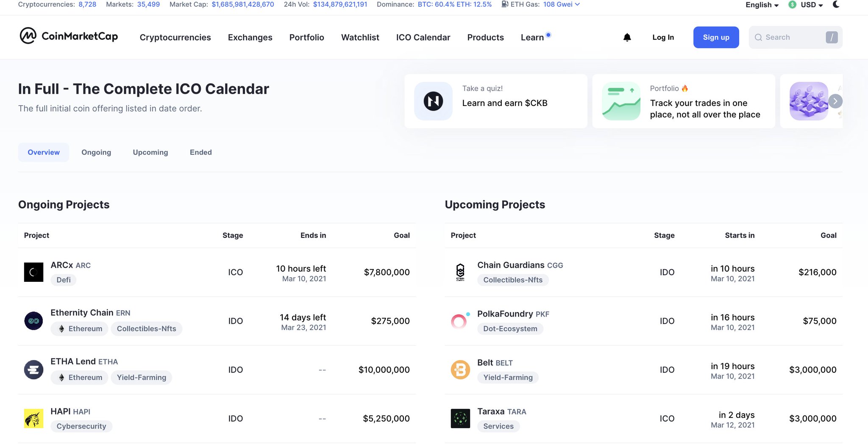The height and width of the screenshot is (445, 868).
Task: Open the Learn and earn $CKB card
Action: click(x=496, y=101)
